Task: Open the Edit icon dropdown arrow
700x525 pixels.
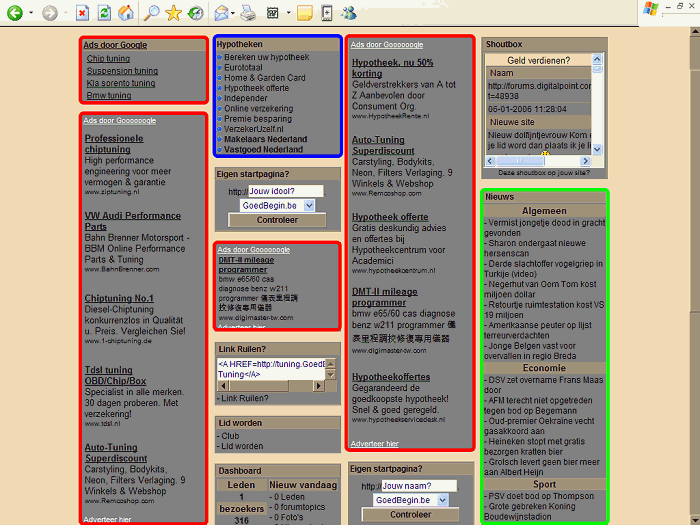Action: tap(288, 12)
